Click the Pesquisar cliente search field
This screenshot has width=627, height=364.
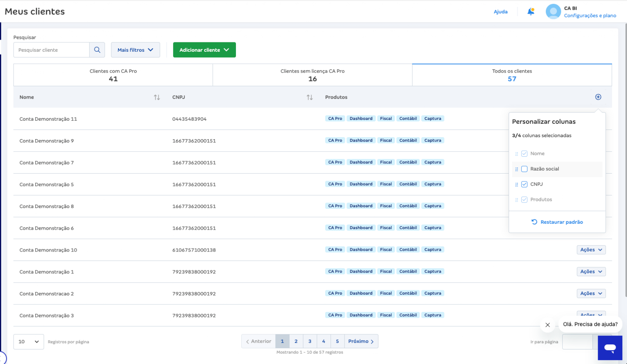coord(51,50)
